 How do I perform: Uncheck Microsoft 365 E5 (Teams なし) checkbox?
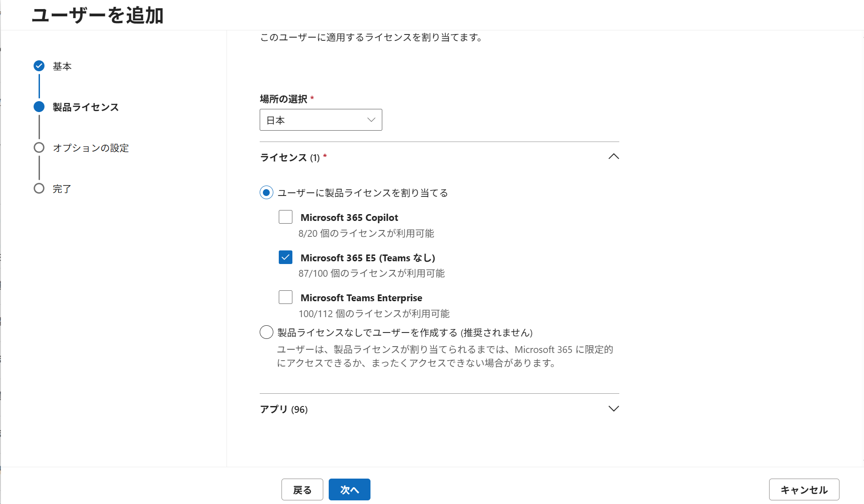click(x=286, y=258)
